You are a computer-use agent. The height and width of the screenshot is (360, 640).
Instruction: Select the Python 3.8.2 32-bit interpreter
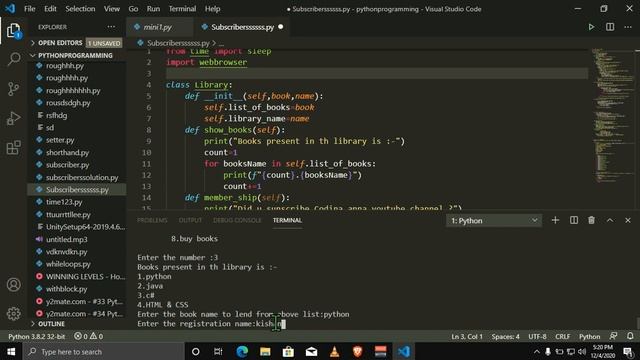click(x=37, y=336)
